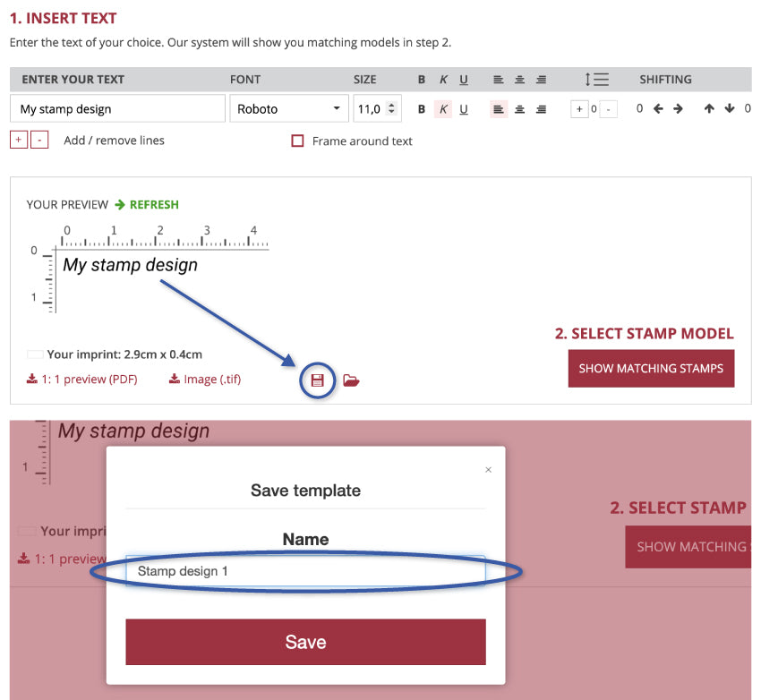
Task: Click the save template floppy disk icon
Action: tap(317, 380)
